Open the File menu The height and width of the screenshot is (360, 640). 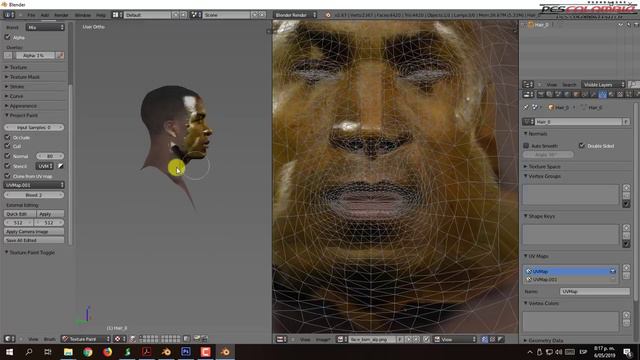pyautogui.click(x=31, y=15)
